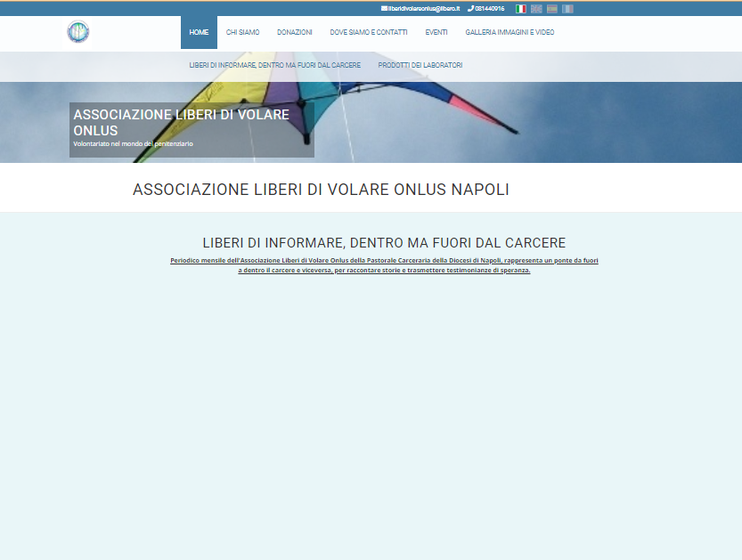Open the underlined Periodico mensile description link
The image size is (742, 560).
384,265
